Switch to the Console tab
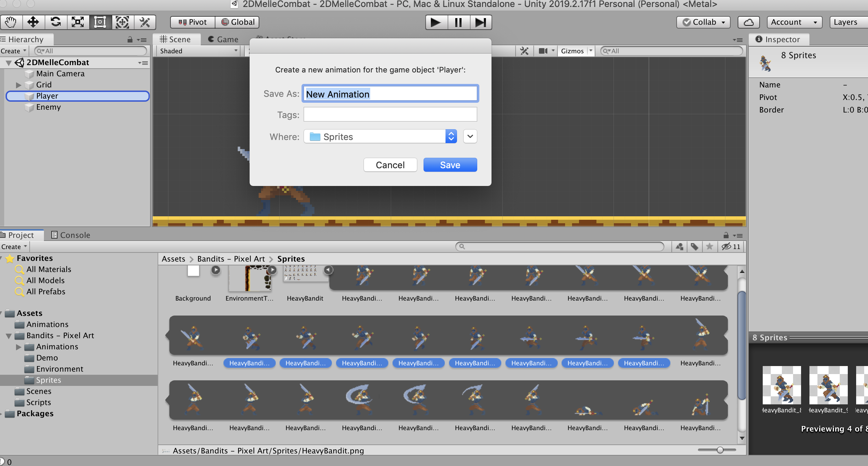Image resolution: width=868 pixels, height=466 pixels. point(71,235)
